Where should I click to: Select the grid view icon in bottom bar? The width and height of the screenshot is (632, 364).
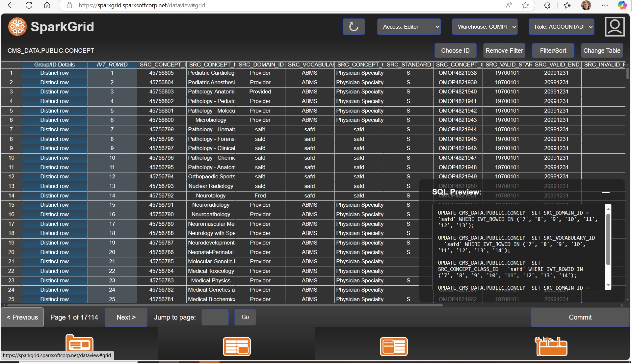point(237,346)
